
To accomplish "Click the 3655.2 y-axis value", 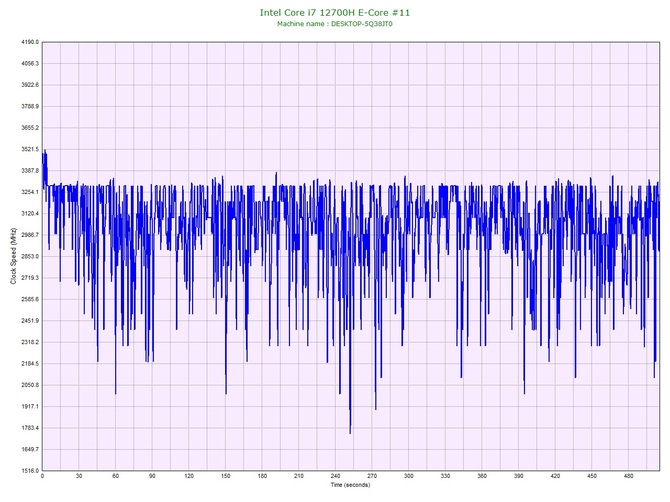I will (x=30, y=128).
